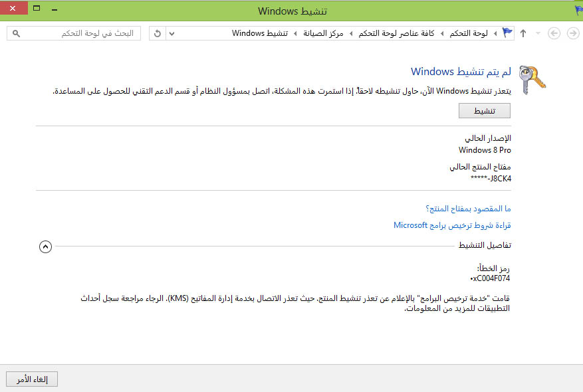Expand the breadcrumb arrow between لوحة التحكم and كافة عناصر
The height and width of the screenshot is (392, 583).
coord(442,33)
